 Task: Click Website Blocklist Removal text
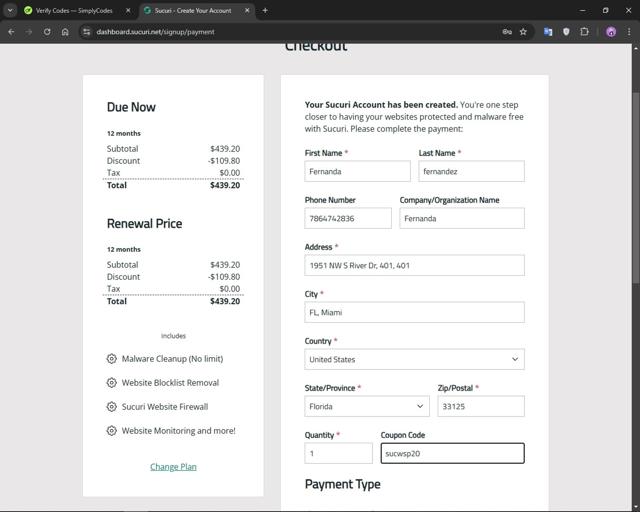pos(170,383)
